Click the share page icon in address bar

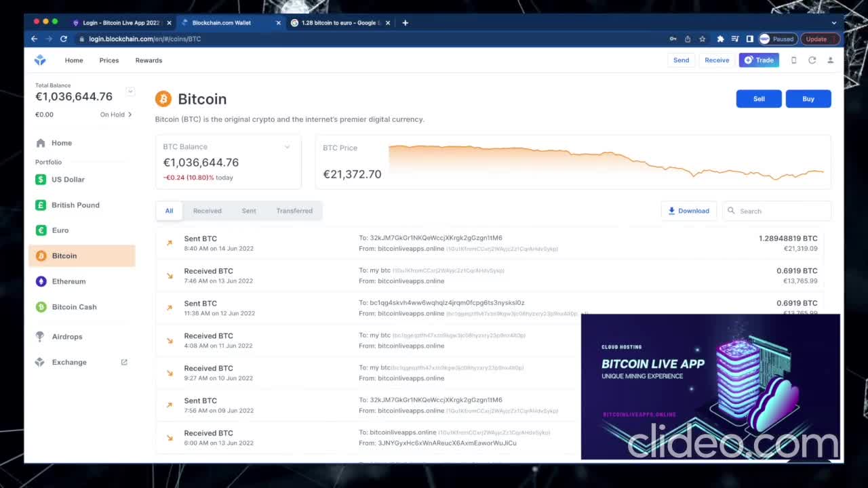click(x=688, y=39)
